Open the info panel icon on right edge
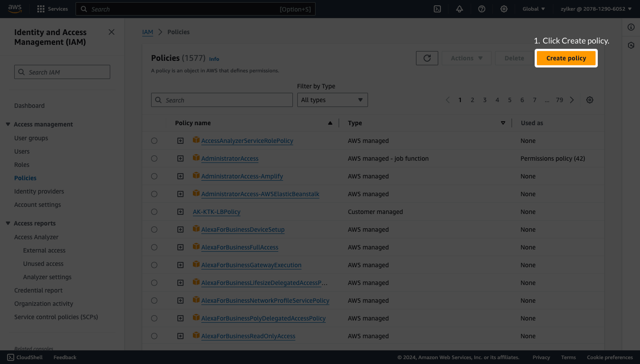Image resolution: width=640 pixels, height=364 pixels. click(631, 28)
